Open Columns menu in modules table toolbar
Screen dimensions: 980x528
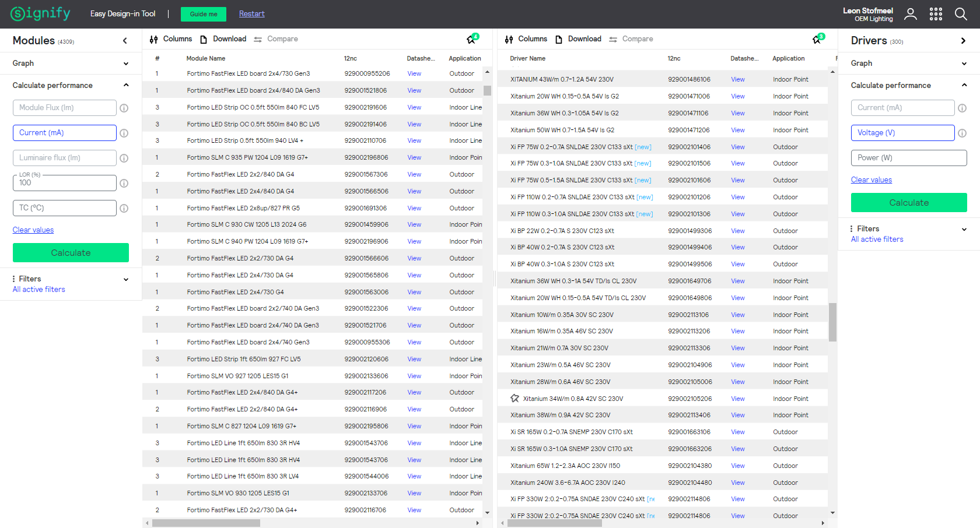[x=171, y=39]
